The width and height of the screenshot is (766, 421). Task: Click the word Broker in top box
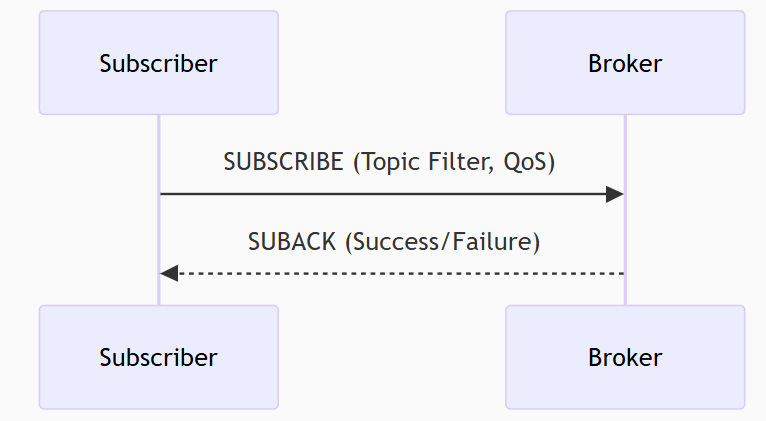tap(625, 63)
